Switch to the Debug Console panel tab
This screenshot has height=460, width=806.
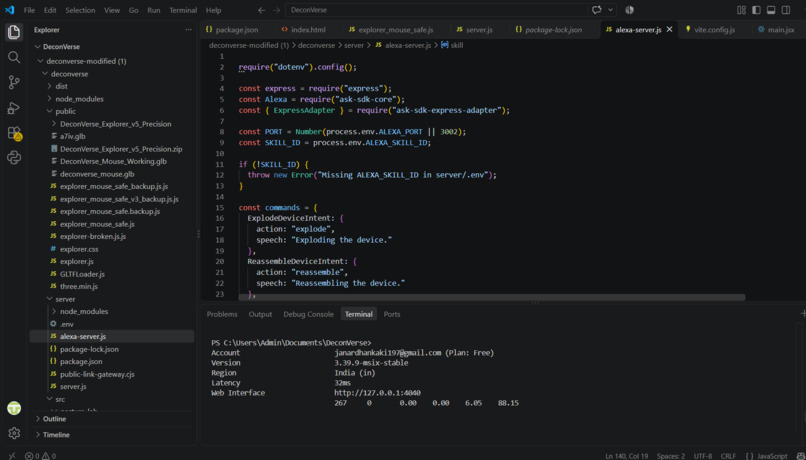click(x=308, y=314)
